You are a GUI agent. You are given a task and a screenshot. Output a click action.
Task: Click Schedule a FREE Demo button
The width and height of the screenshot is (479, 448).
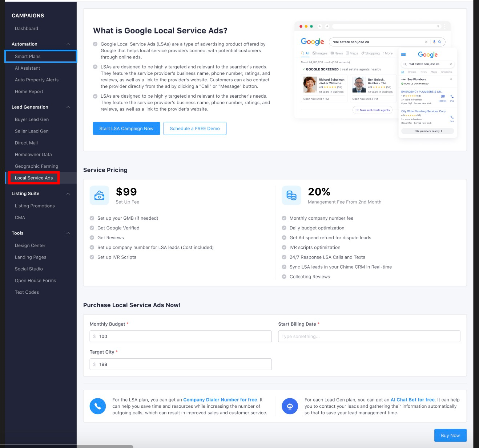195,129
